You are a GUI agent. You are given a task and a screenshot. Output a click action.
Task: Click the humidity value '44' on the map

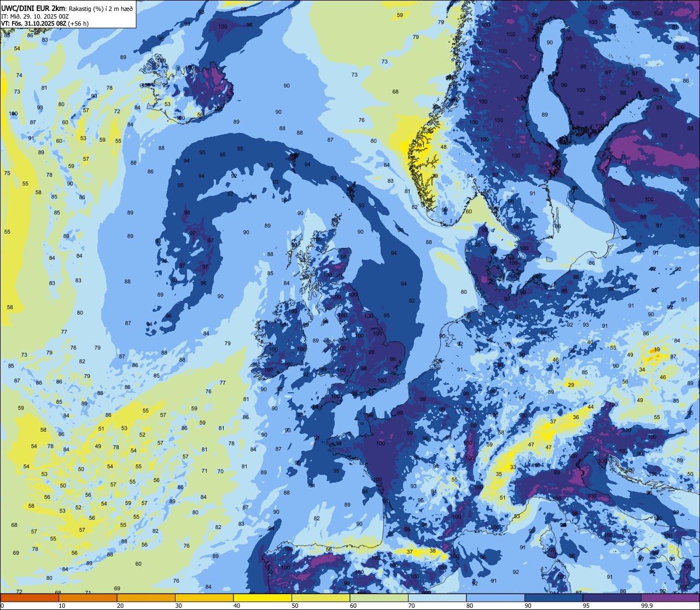coord(591,407)
